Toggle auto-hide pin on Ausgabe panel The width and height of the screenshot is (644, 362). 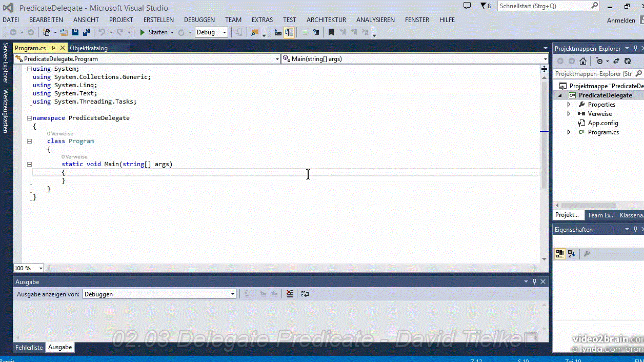coord(535,281)
